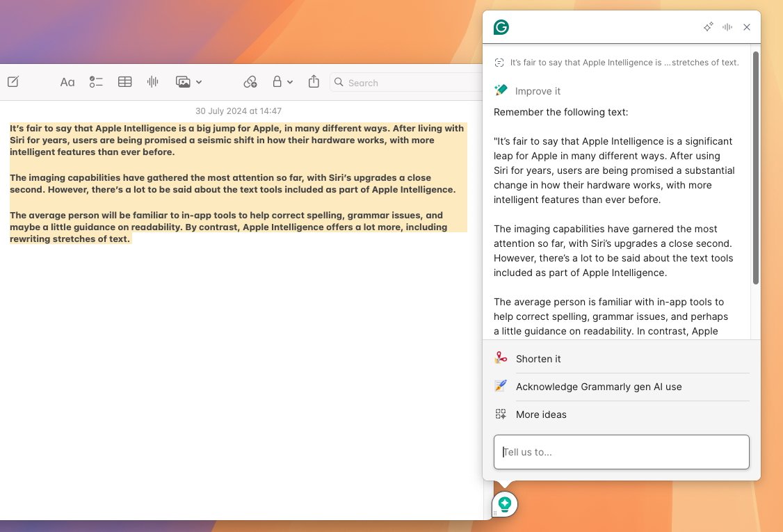This screenshot has height=532, width=783.
Task: Click the floating Grammarly lightbulb button
Action: coord(505,504)
